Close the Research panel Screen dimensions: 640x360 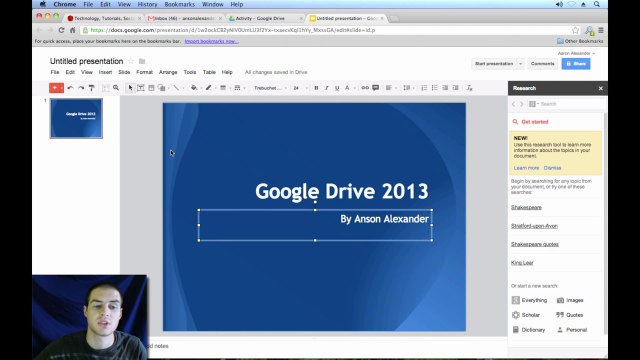coord(600,88)
